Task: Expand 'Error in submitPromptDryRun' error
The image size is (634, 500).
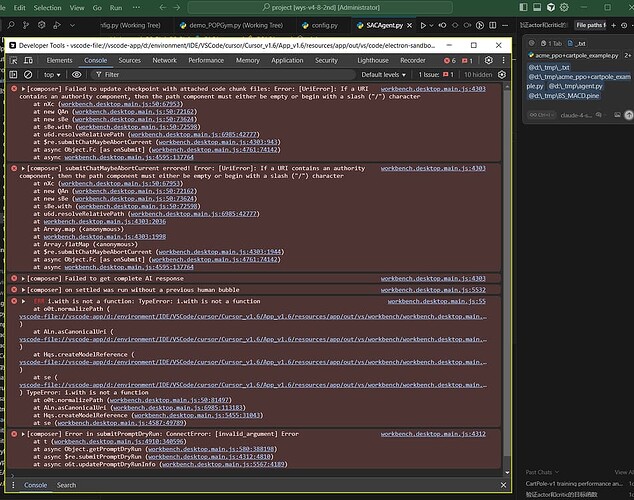Action: coord(23,434)
